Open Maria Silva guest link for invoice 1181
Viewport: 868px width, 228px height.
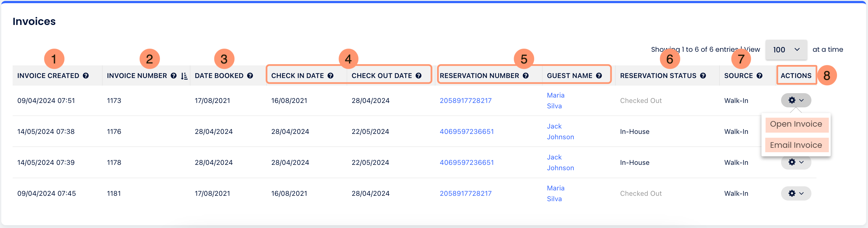[555, 193]
